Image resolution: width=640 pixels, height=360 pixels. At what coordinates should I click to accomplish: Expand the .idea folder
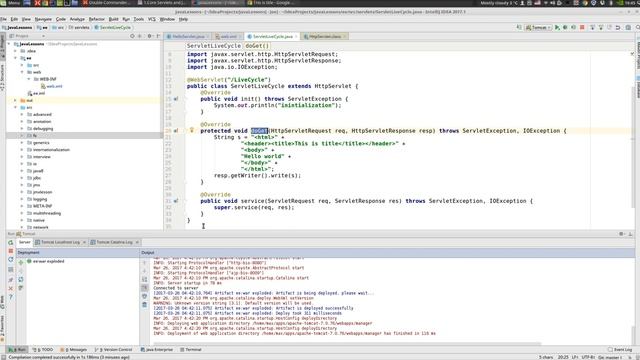coord(16,51)
